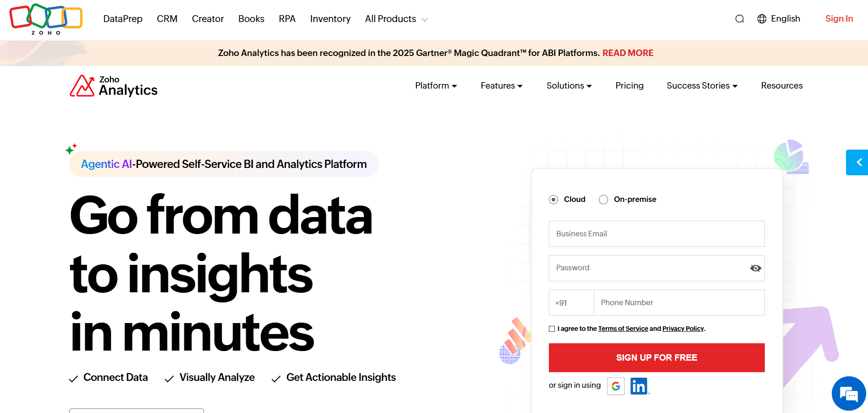
Task: Click the SIGN UP FOR FREE button
Action: click(x=657, y=358)
